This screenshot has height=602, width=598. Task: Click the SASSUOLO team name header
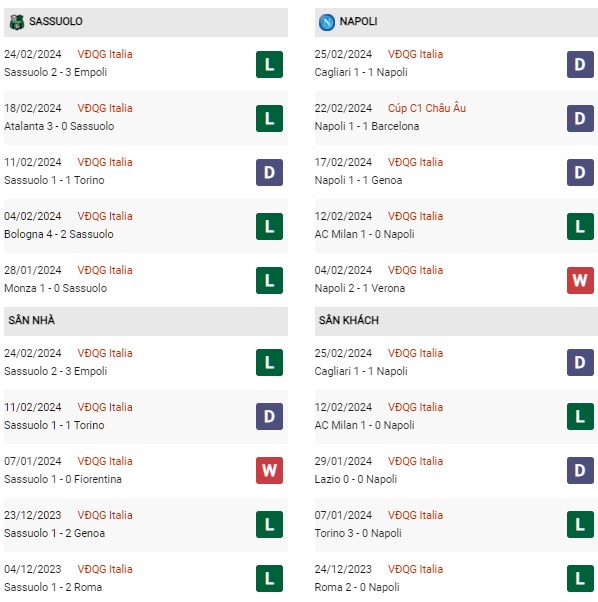tap(56, 21)
